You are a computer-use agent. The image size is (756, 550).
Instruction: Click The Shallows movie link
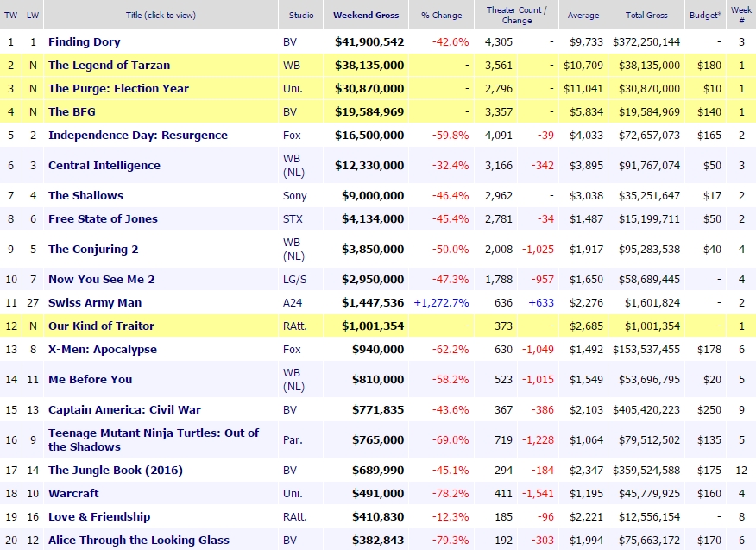[85, 195]
